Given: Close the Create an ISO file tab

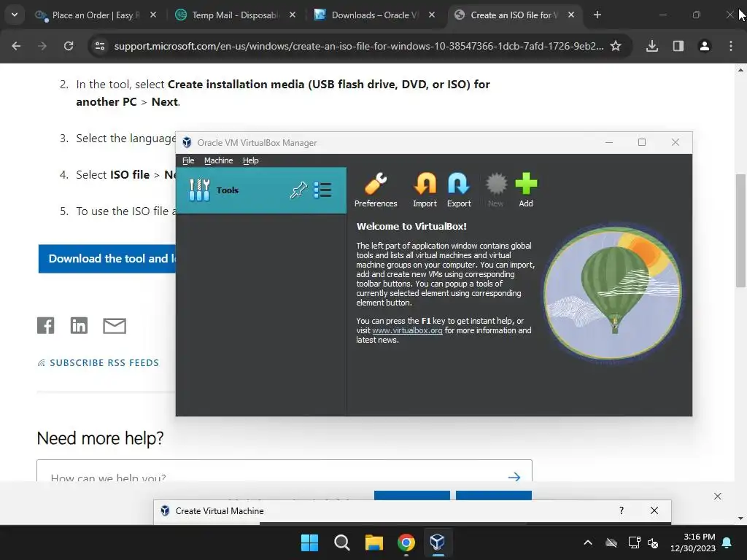Looking at the screenshot, I should (x=571, y=15).
